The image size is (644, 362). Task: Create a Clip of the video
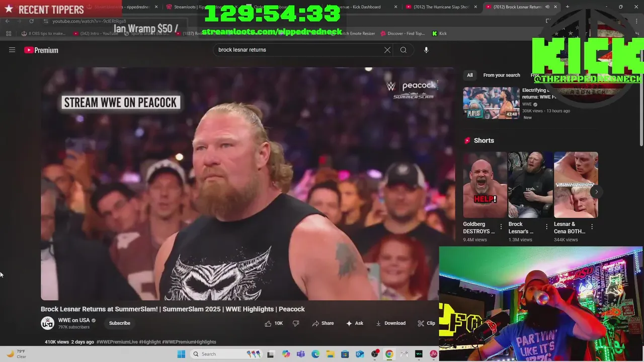427,323
